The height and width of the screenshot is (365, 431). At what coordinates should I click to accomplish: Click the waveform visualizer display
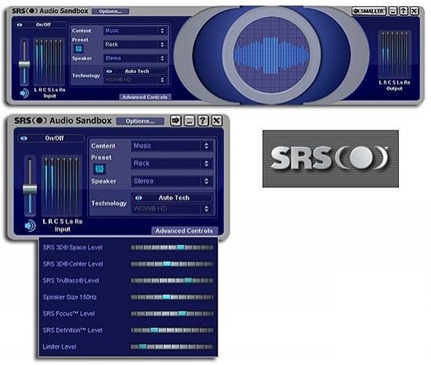(x=271, y=55)
